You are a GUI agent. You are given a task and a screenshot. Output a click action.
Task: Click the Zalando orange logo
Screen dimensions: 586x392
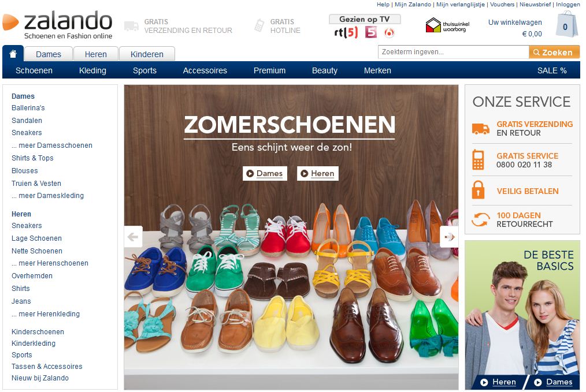(x=10, y=22)
